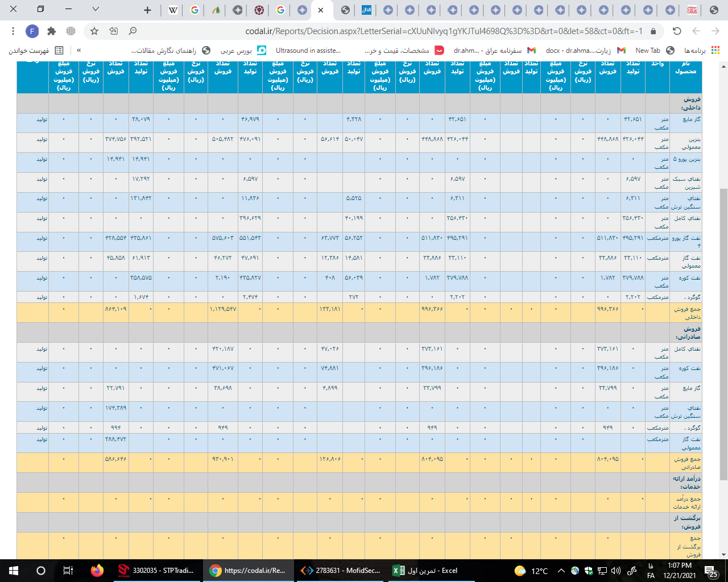
Task: Click the فروش صادراتی section header
Action: tap(686, 332)
